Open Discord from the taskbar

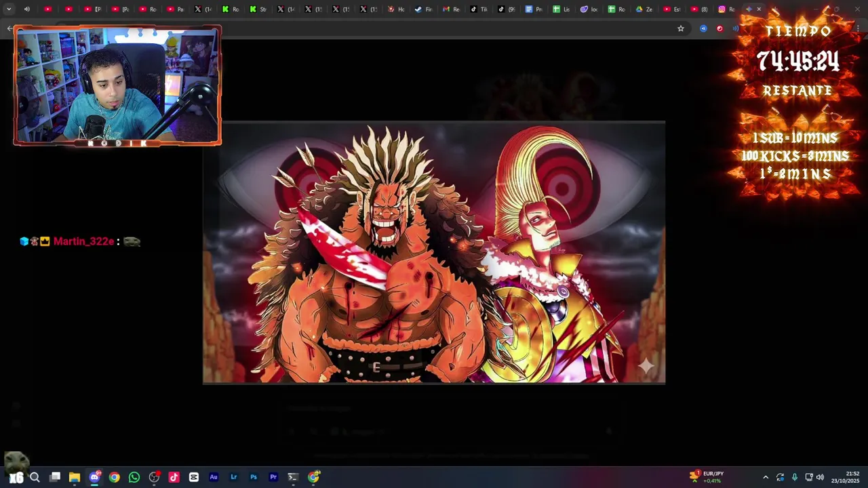94,477
